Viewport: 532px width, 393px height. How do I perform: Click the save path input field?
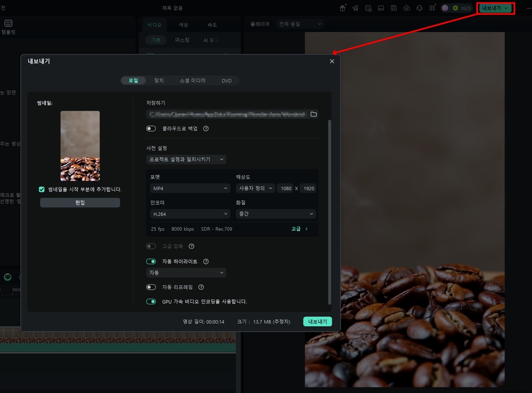click(x=228, y=114)
